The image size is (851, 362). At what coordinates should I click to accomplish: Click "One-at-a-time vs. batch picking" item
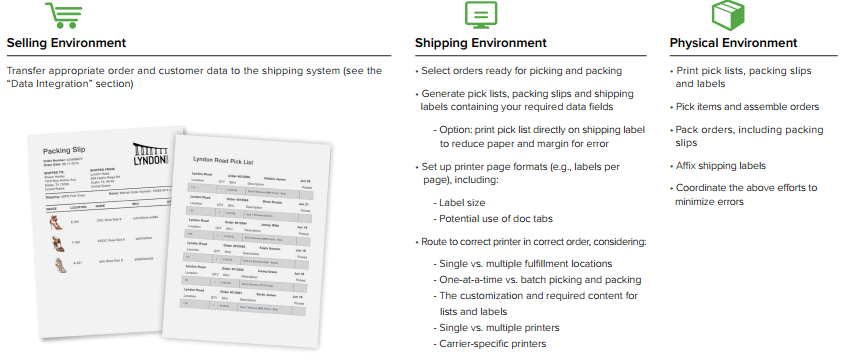coord(537,280)
